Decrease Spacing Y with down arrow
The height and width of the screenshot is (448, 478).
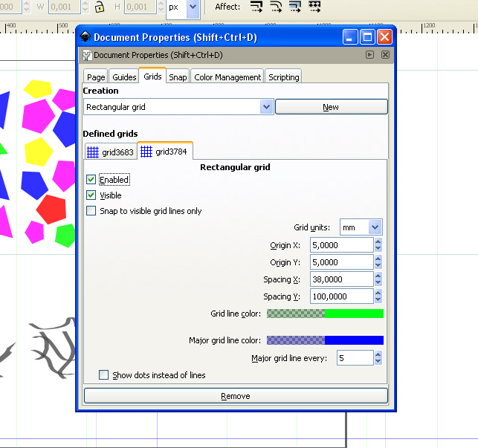click(x=378, y=299)
